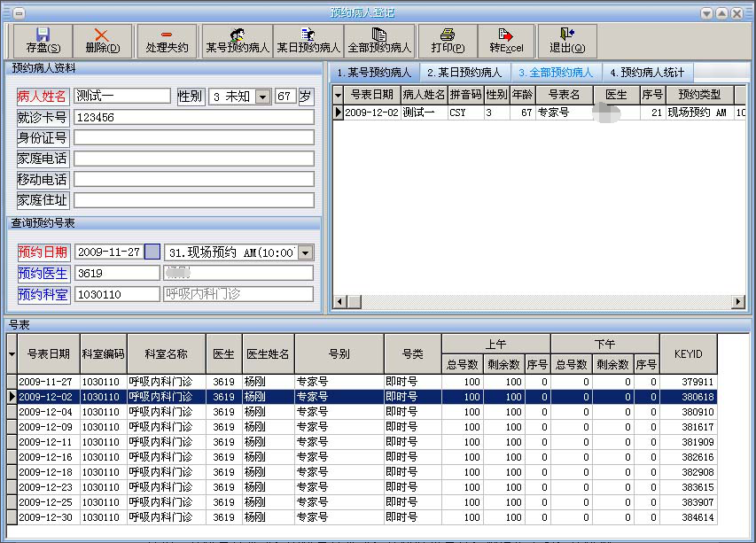Open the patient grid's top-left corner dropdown arrow

(x=338, y=95)
